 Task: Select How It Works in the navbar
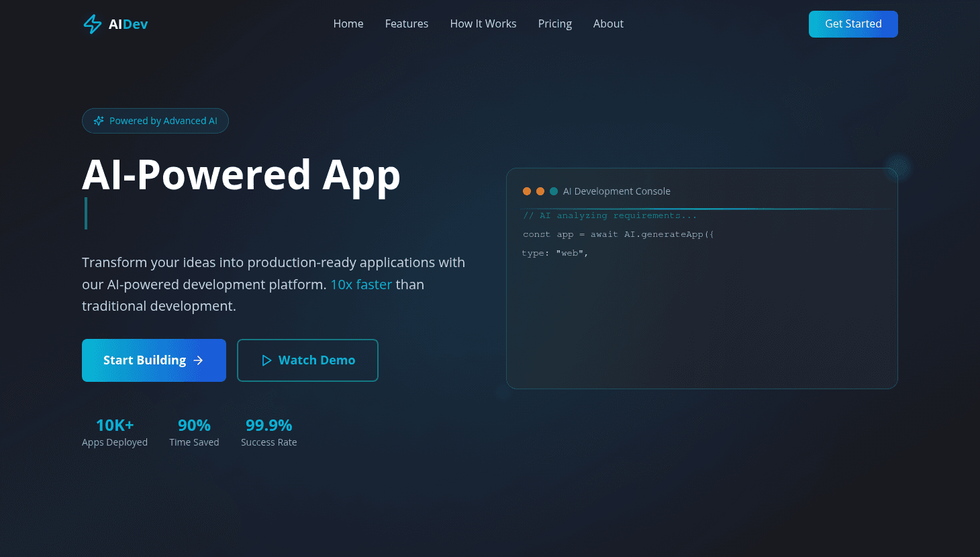483,23
